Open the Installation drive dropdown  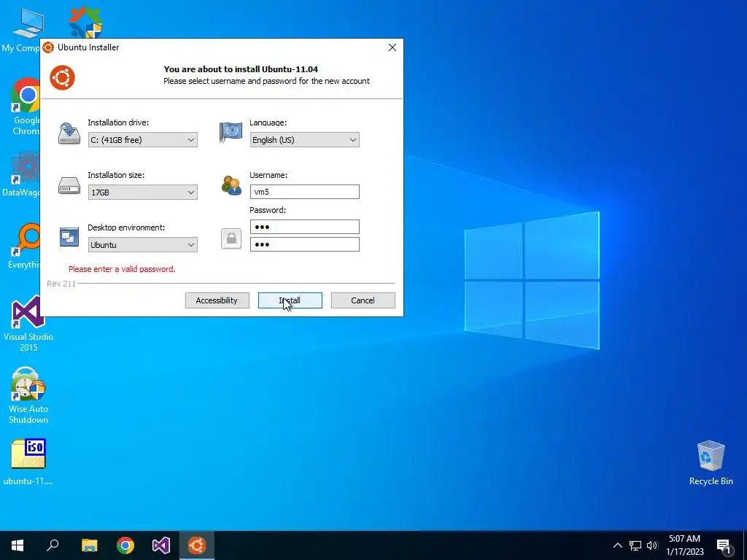[x=142, y=140]
